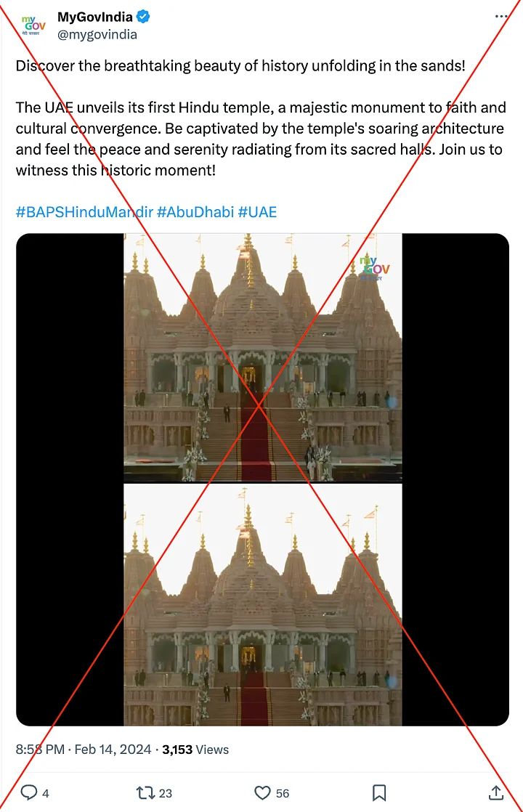This screenshot has height=812, width=523.
Task: Like the post with heart icon
Action: pos(262,793)
